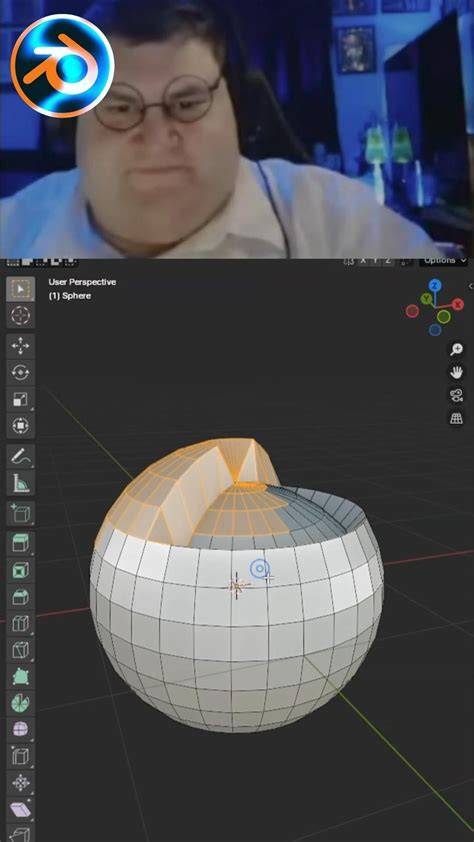Choose the Add Cube tool
This screenshot has height=842, width=474.
pos(20,514)
